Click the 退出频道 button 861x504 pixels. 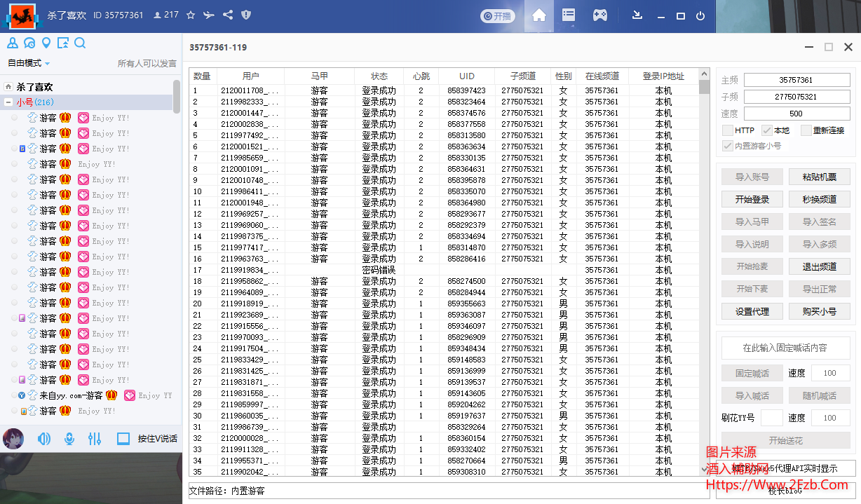point(819,266)
